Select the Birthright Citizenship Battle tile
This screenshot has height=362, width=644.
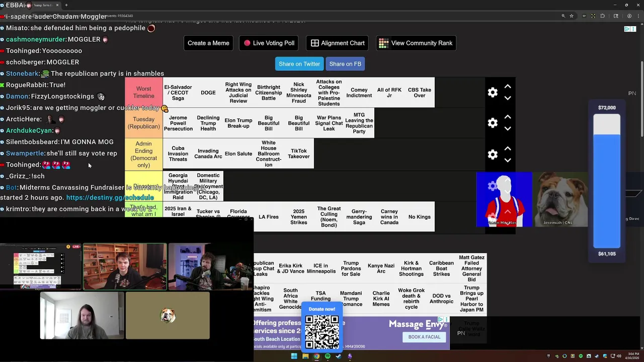click(x=269, y=93)
